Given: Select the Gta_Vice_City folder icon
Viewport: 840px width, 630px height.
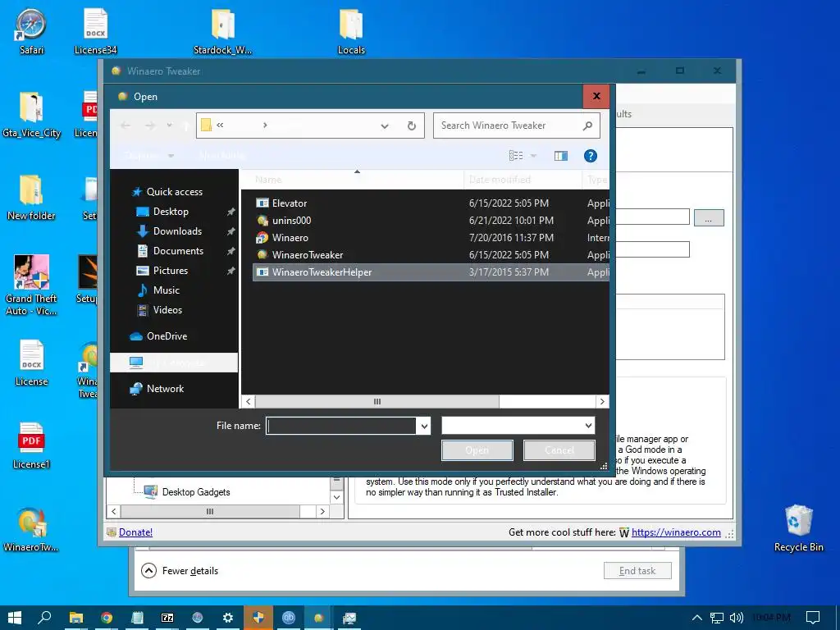Looking at the screenshot, I should pos(31,115).
